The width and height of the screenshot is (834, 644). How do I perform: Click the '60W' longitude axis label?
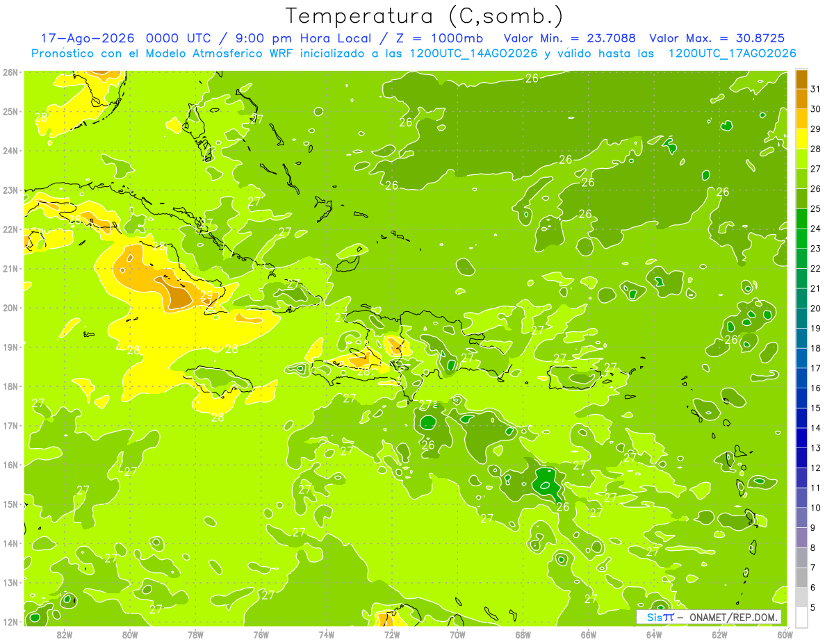pyautogui.click(x=785, y=634)
